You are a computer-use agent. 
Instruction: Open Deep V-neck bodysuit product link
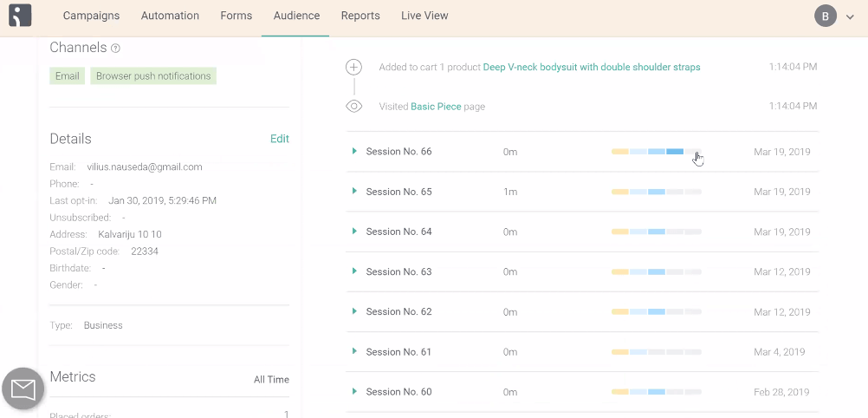pyautogui.click(x=592, y=67)
